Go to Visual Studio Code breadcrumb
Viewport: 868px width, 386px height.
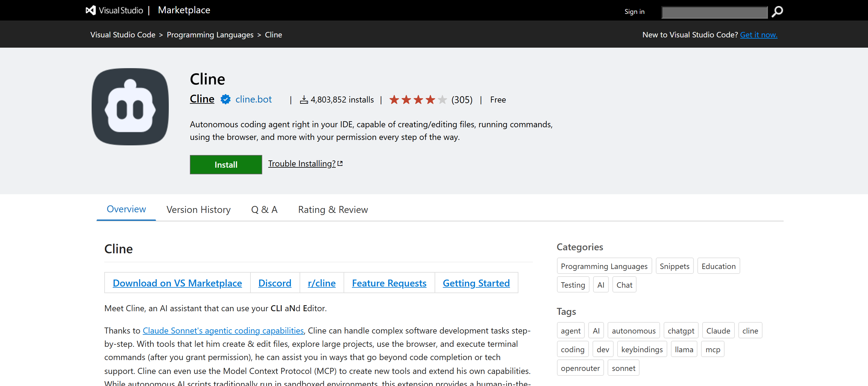[123, 35]
